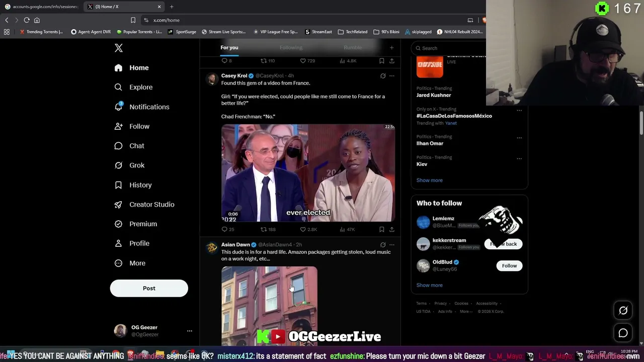Play the Casey Krol France video
Image resolution: width=644 pixels, height=362 pixels.
point(308,173)
